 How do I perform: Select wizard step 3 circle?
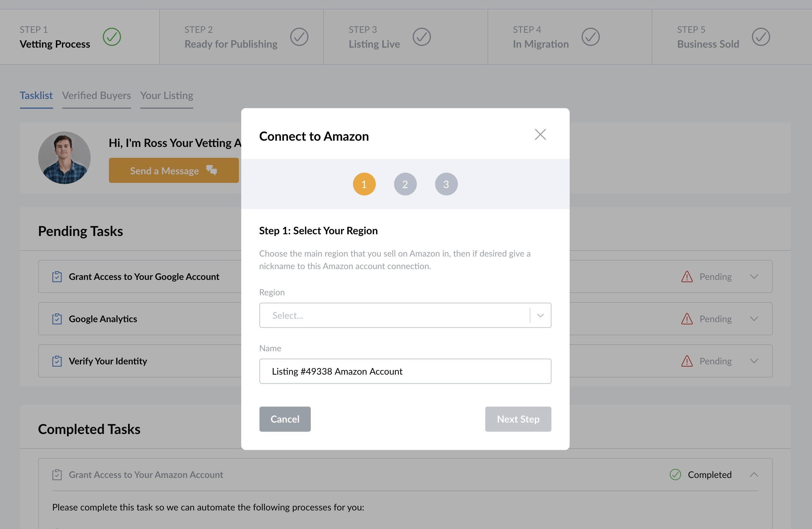click(446, 184)
